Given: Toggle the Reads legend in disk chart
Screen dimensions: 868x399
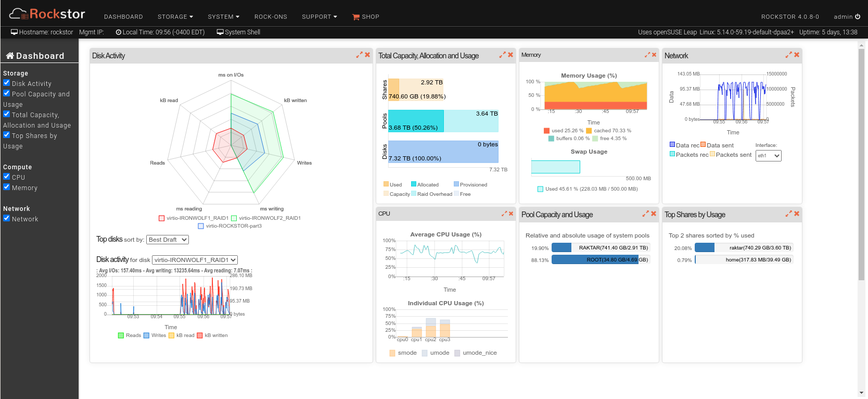Looking at the screenshot, I should point(130,335).
